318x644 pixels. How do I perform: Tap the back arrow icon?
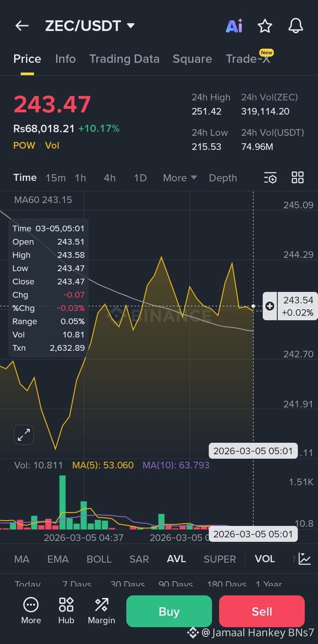pyautogui.click(x=22, y=26)
